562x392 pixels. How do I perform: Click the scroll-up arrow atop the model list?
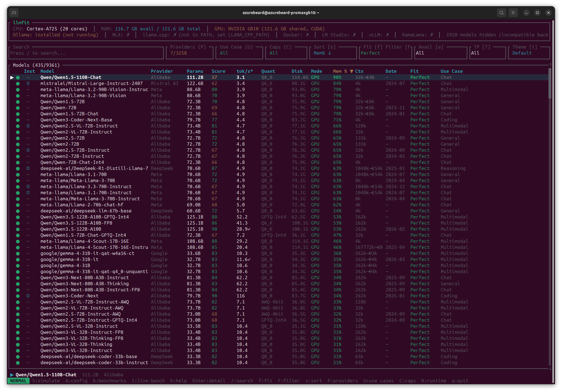[x=550, y=65]
